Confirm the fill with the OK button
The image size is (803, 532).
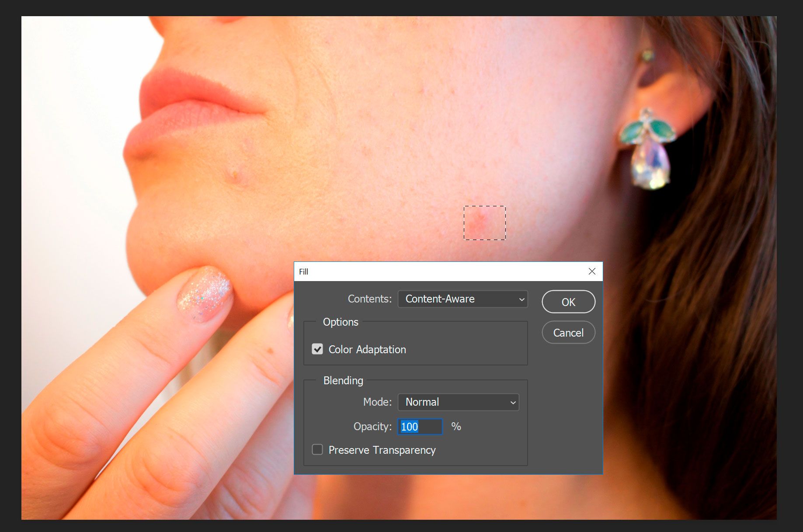point(568,302)
